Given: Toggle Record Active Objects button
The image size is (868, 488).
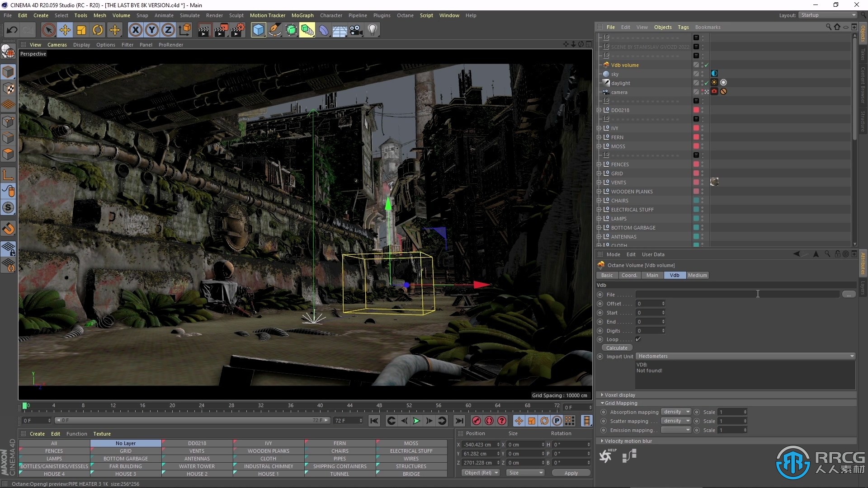Looking at the screenshot, I should (476, 421).
